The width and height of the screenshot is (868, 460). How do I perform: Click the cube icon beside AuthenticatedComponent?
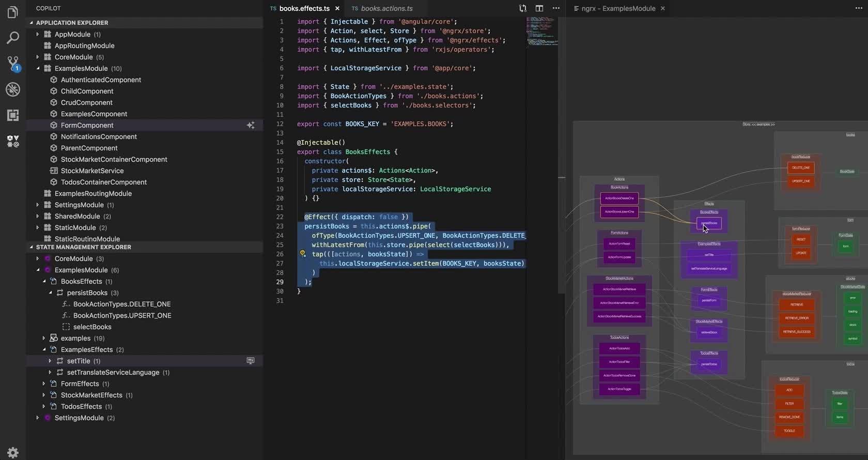coord(54,80)
